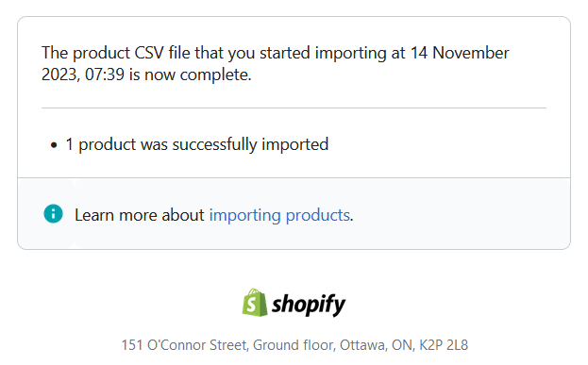The image size is (588, 365).
Task: Click the word 'CSV' in the message
Action: point(149,53)
